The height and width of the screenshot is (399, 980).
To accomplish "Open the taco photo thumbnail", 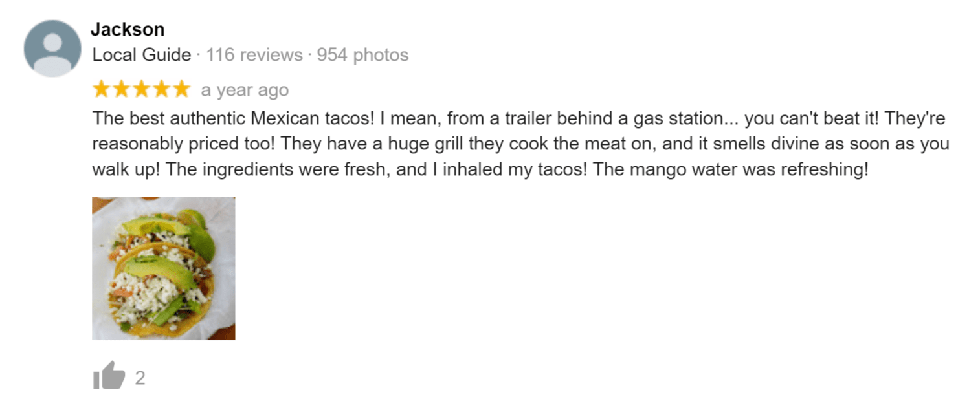I will point(163,268).
